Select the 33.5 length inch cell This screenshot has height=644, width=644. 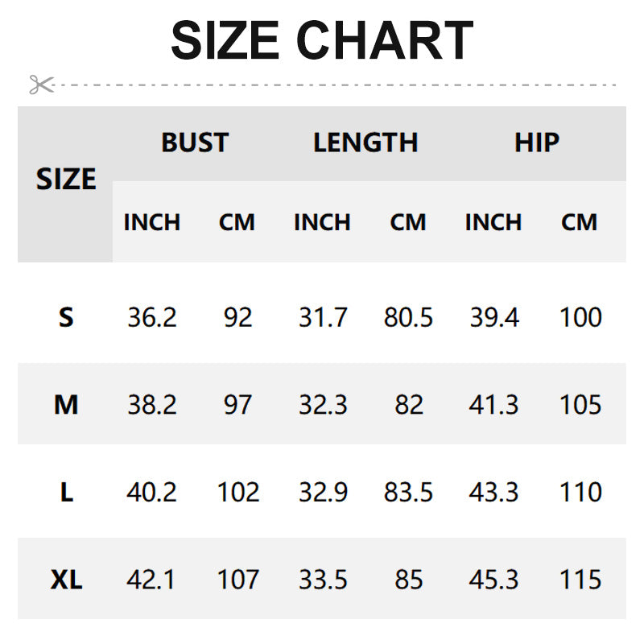(x=323, y=579)
